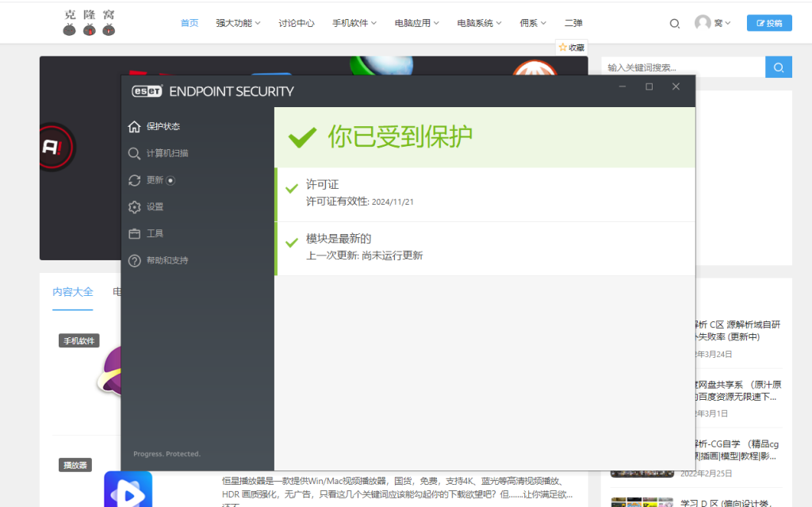Click the 更新 progress indicator dot

pyautogui.click(x=170, y=180)
